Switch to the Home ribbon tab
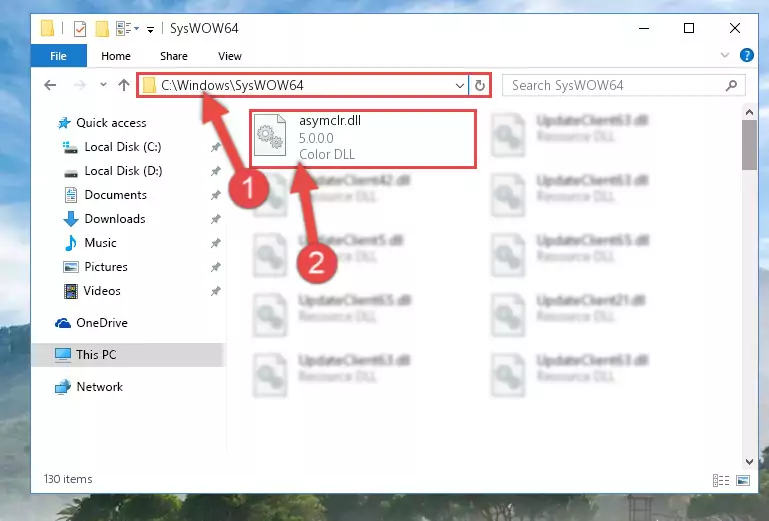This screenshot has width=769, height=521. point(116,56)
